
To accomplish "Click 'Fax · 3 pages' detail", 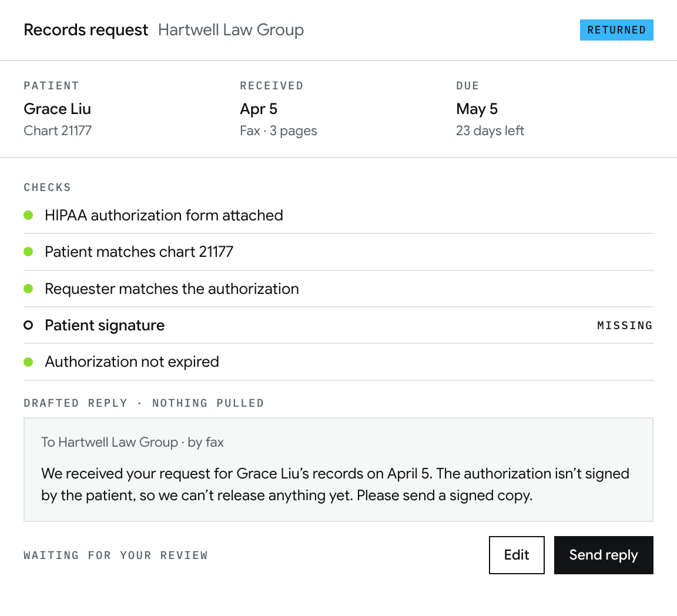I will click(279, 130).
